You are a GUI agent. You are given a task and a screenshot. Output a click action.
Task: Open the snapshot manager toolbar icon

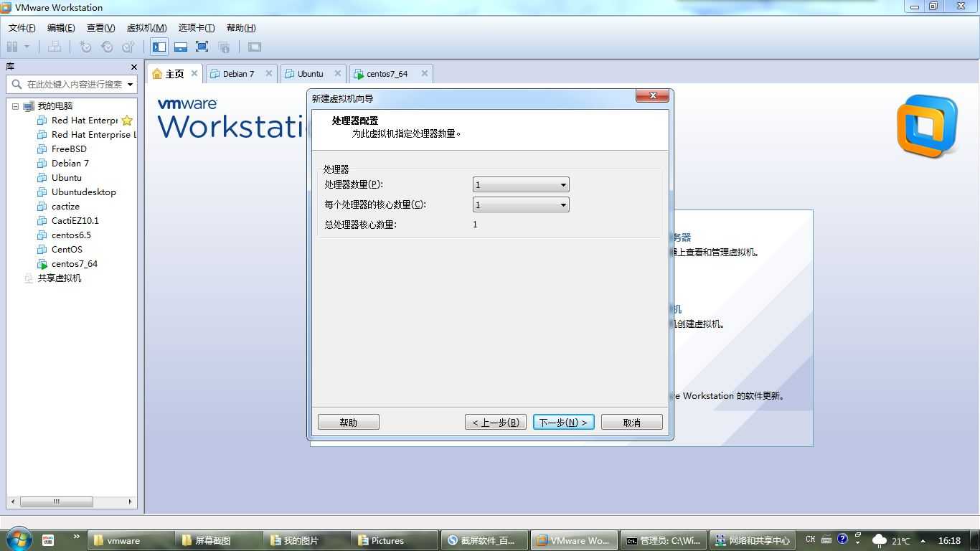(x=128, y=47)
